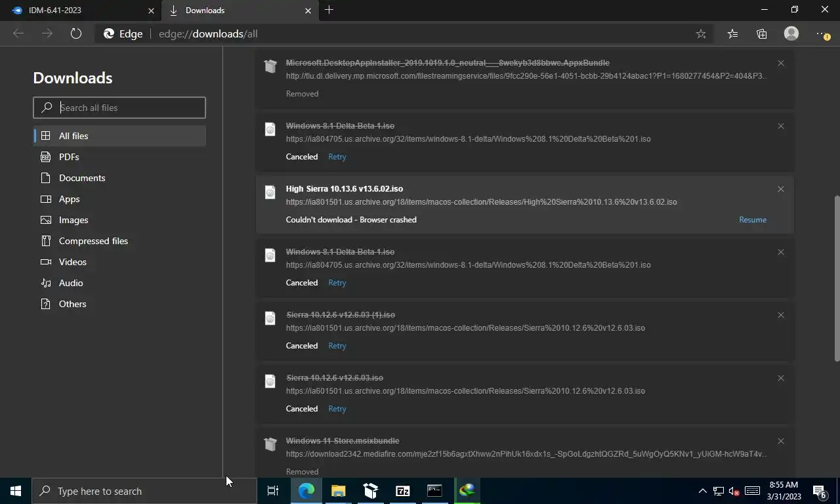Filter downloads by Images
Image resolution: width=840 pixels, height=504 pixels.
click(119, 220)
